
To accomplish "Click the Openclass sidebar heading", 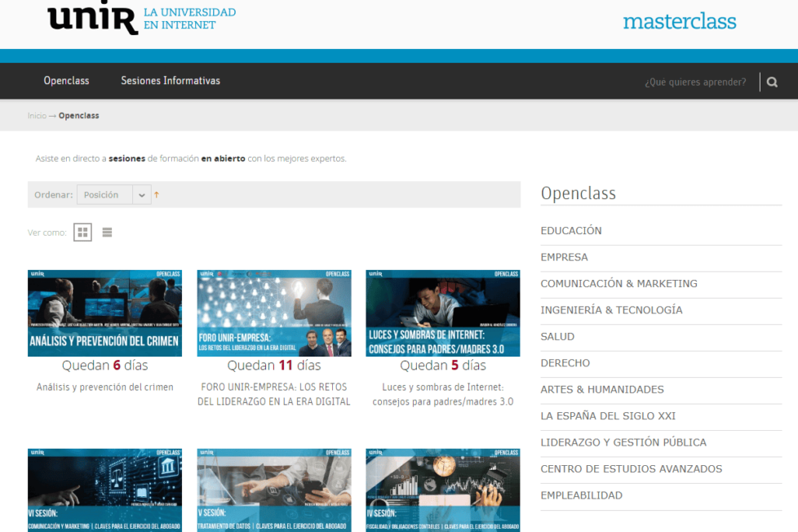I will pos(579,193).
